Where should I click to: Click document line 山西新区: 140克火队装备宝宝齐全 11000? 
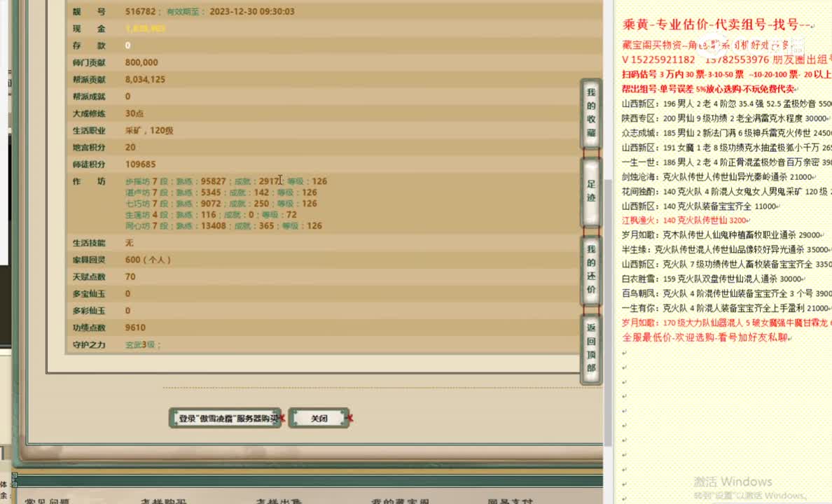coord(700,206)
